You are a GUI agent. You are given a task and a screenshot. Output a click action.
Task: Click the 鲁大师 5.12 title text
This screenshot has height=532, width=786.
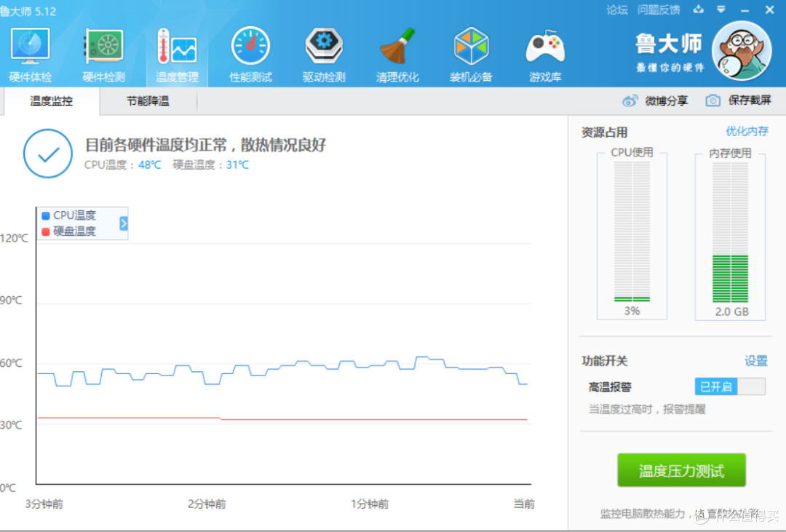(28, 11)
